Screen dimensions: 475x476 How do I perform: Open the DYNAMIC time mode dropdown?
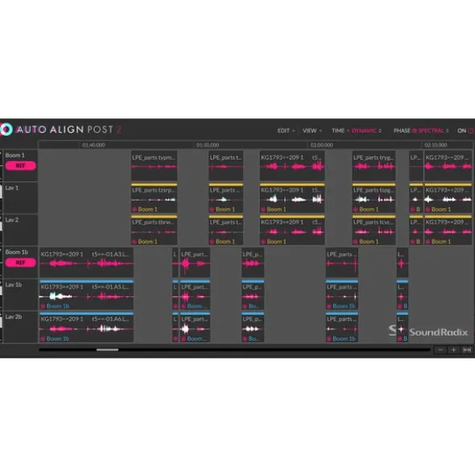(366, 130)
